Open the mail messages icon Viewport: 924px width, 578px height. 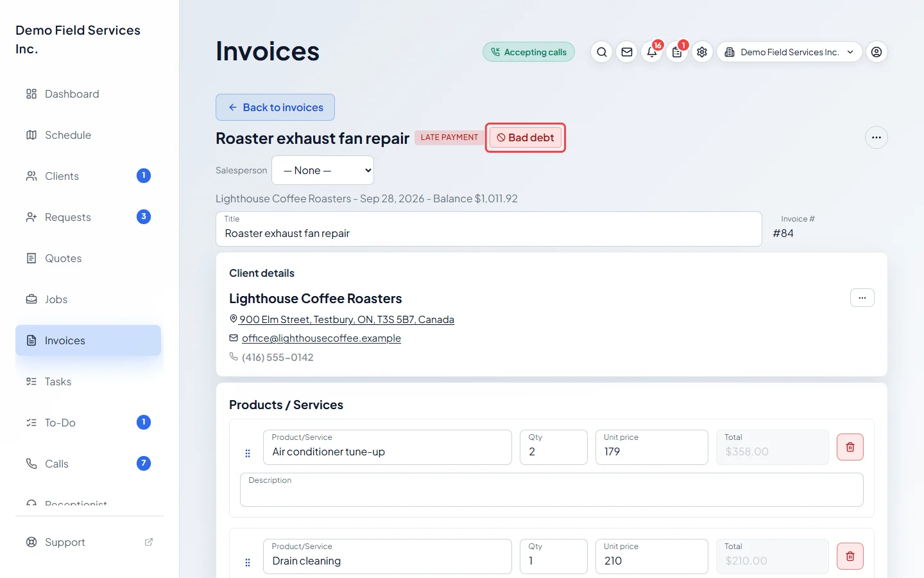(627, 52)
